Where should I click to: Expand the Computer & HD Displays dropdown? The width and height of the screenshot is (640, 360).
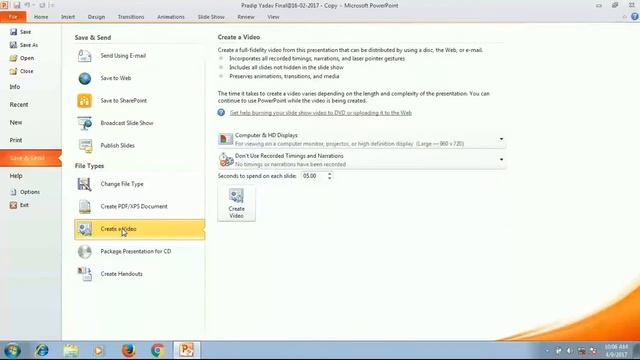(x=501, y=139)
